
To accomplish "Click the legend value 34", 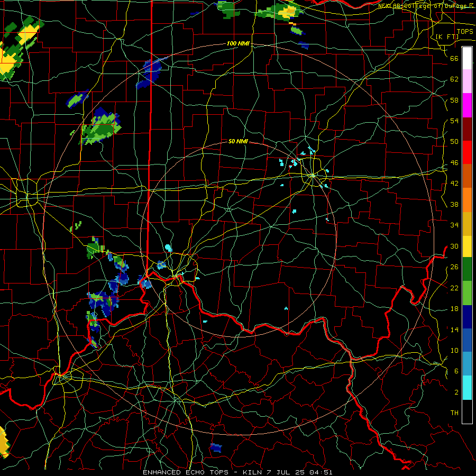I will 454,225.
